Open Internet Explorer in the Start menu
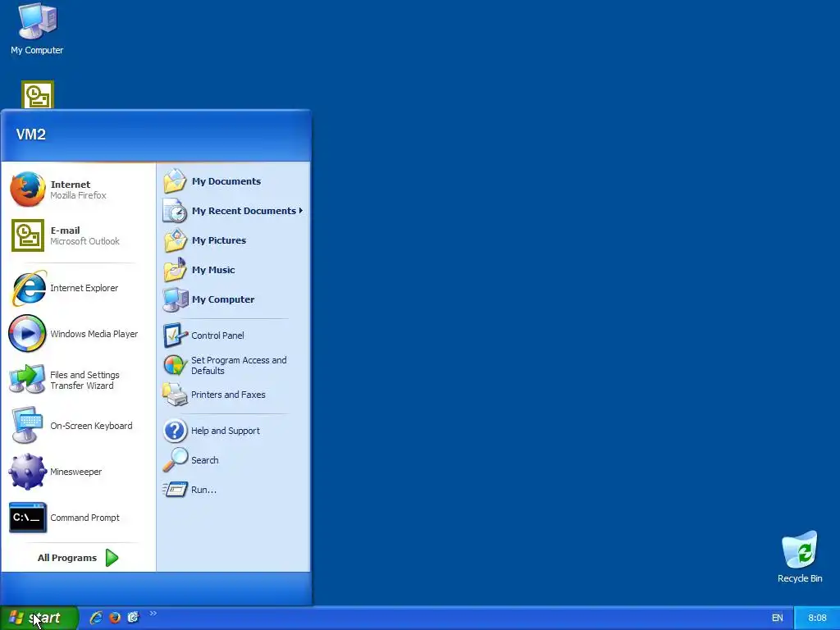840x630 pixels. 78,288
